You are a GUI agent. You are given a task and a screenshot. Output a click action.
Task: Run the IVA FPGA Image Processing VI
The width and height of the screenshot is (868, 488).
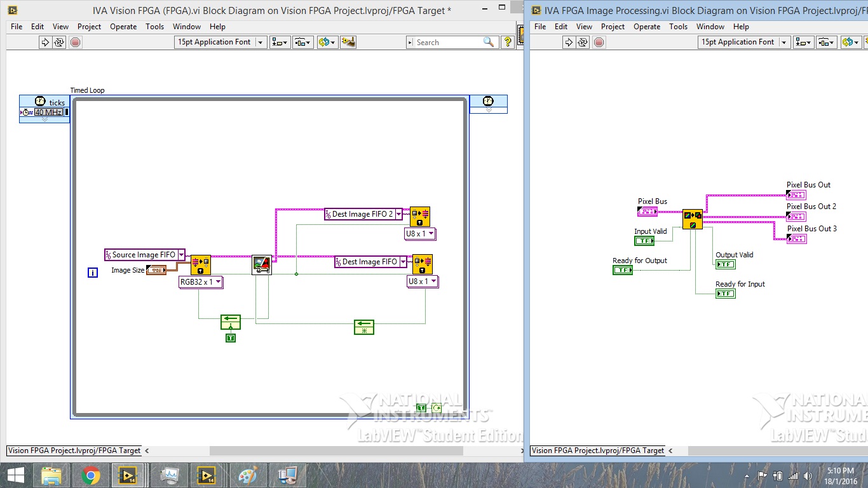[569, 42]
